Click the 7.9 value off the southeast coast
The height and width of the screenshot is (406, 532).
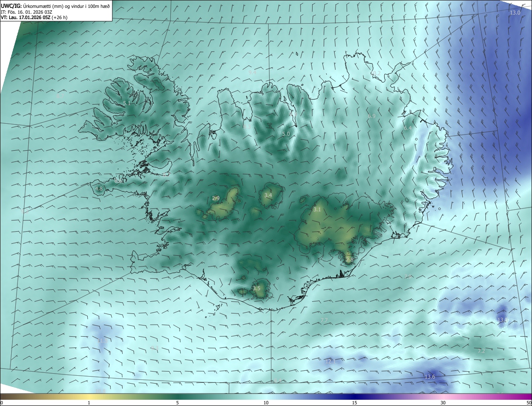(x=408, y=276)
